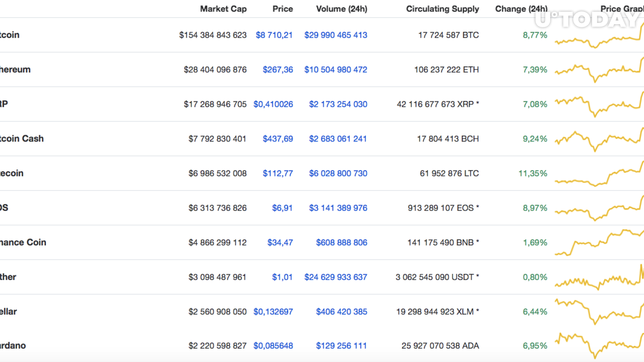The width and height of the screenshot is (644, 362).
Task: Open XRP volume link $2 173 254 030
Action: click(x=338, y=104)
